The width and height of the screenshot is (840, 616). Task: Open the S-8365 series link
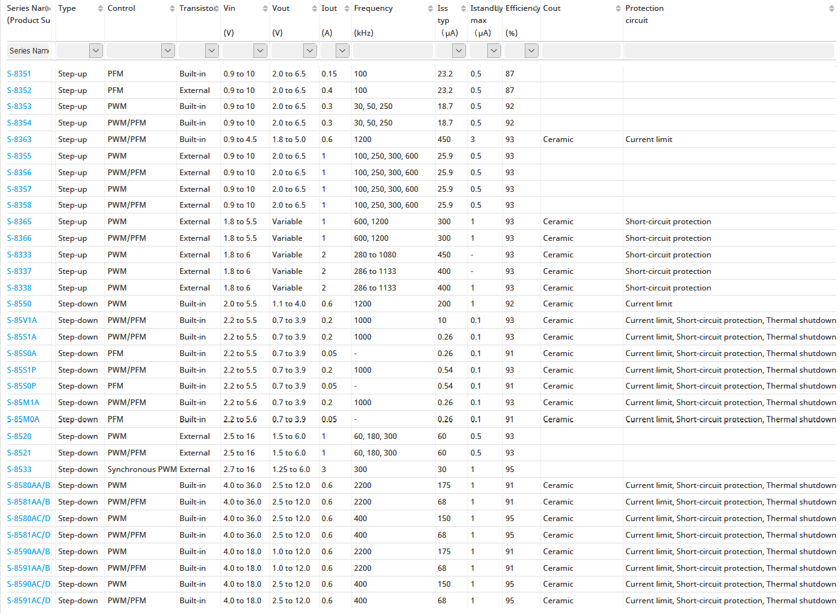point(19,222)
